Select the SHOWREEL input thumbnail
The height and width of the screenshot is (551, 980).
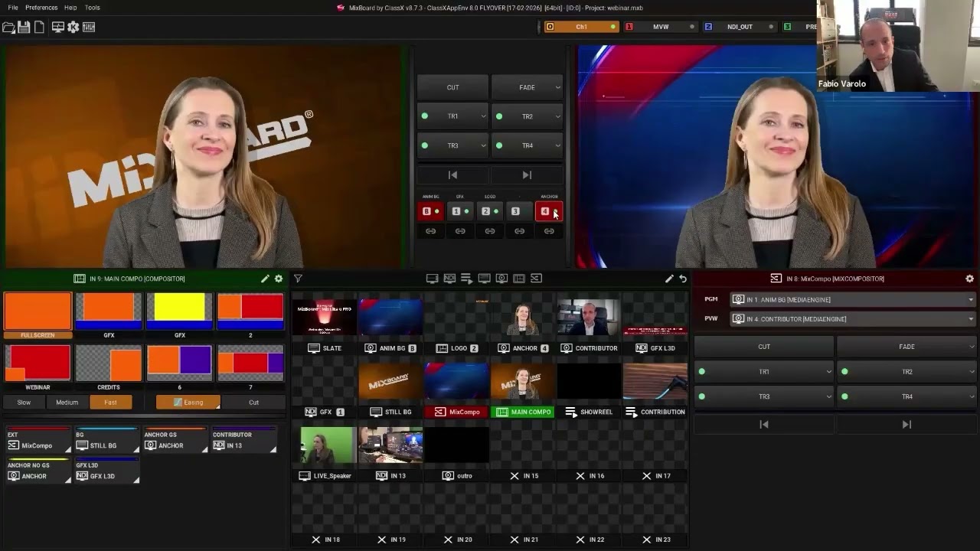click(x=588, y=382)
